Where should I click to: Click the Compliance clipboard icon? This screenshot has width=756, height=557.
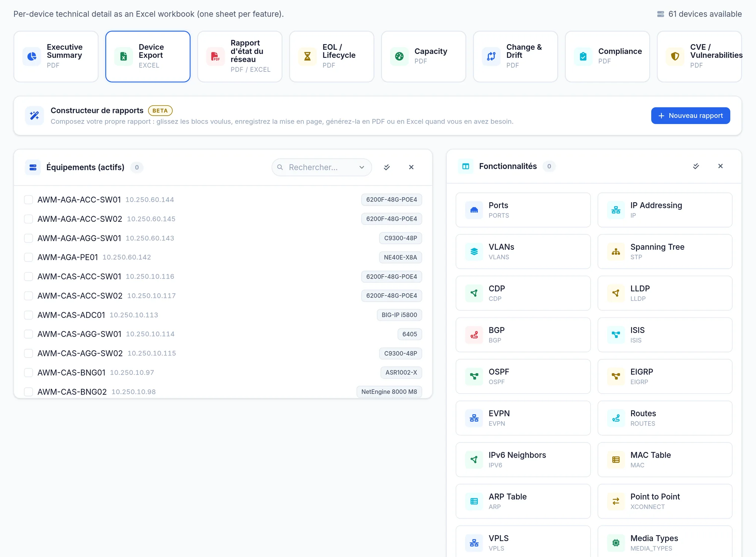pos(583,56)
